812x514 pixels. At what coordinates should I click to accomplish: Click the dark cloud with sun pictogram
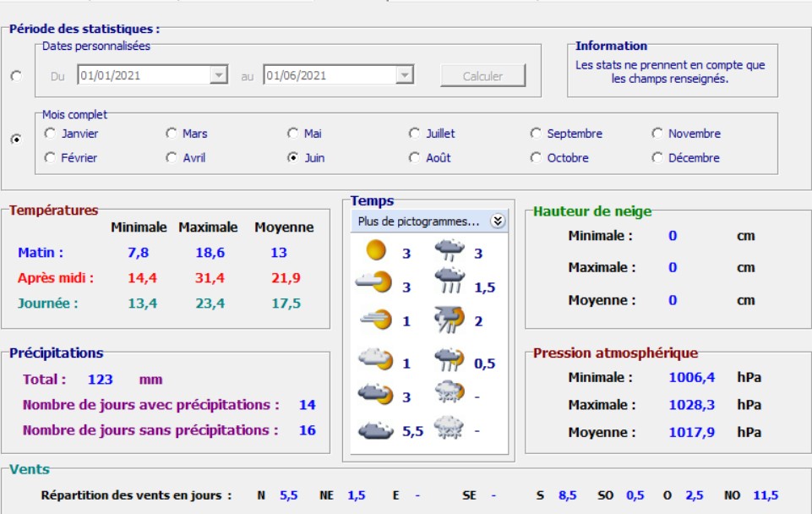[376, 394]
